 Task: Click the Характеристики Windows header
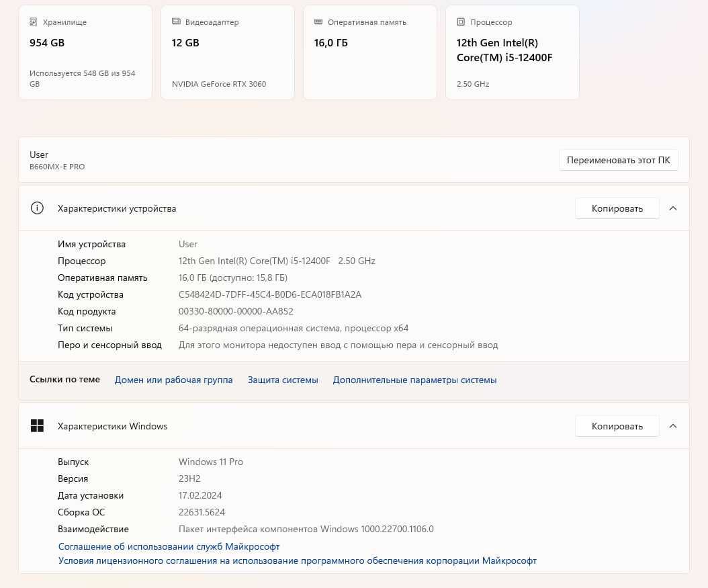tap(354, 426)
